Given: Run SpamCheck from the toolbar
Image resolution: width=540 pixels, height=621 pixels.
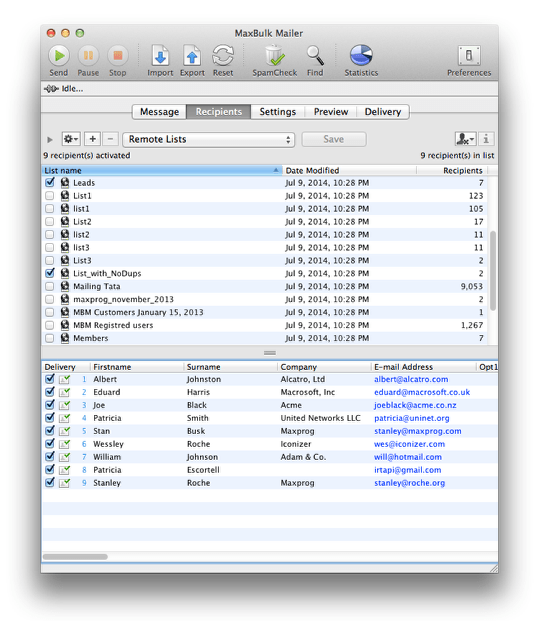Looking at the screenshot, I should [275, 55].
